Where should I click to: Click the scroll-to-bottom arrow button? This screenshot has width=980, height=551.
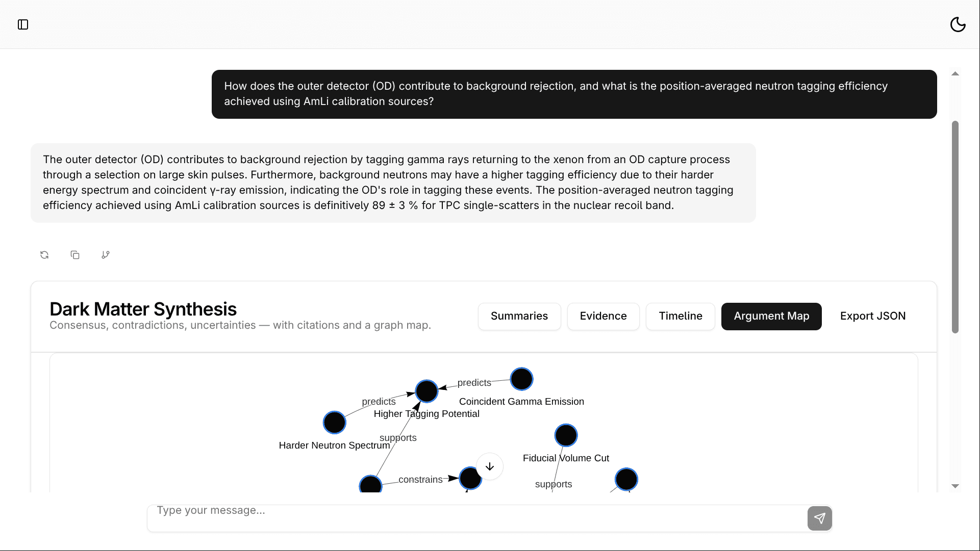click(490, 466)
